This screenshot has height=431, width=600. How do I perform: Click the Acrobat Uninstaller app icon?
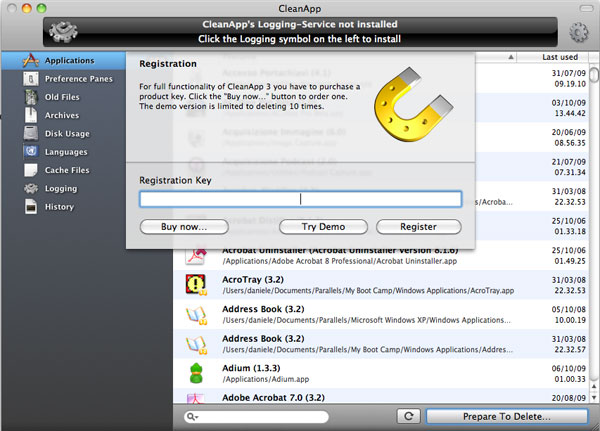click(196, 256)
